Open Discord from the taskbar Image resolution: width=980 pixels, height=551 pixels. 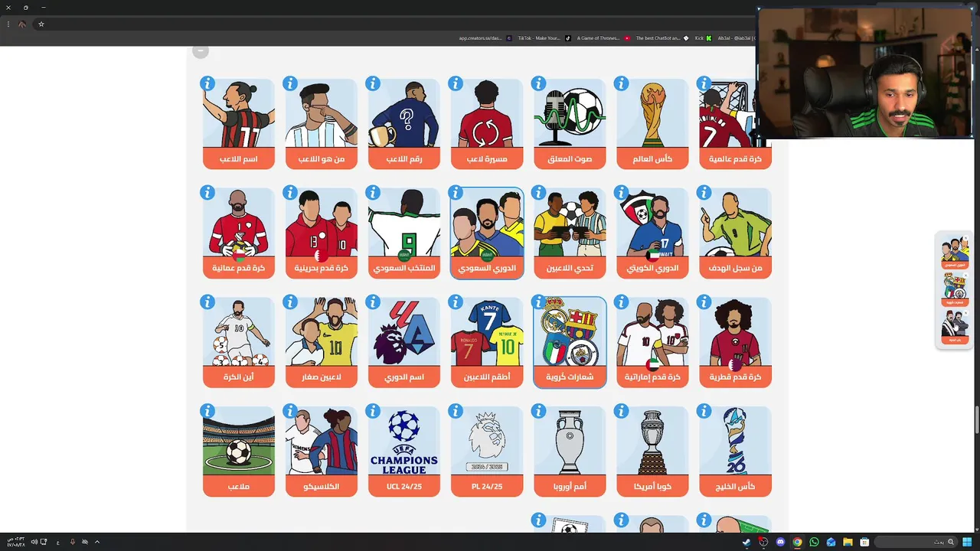[x=780, y=542]
